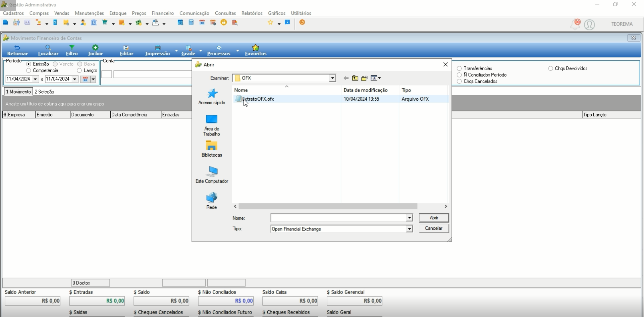Click the orange power icon in toolbar
The image size is (644, 317).
click(302, 22)
